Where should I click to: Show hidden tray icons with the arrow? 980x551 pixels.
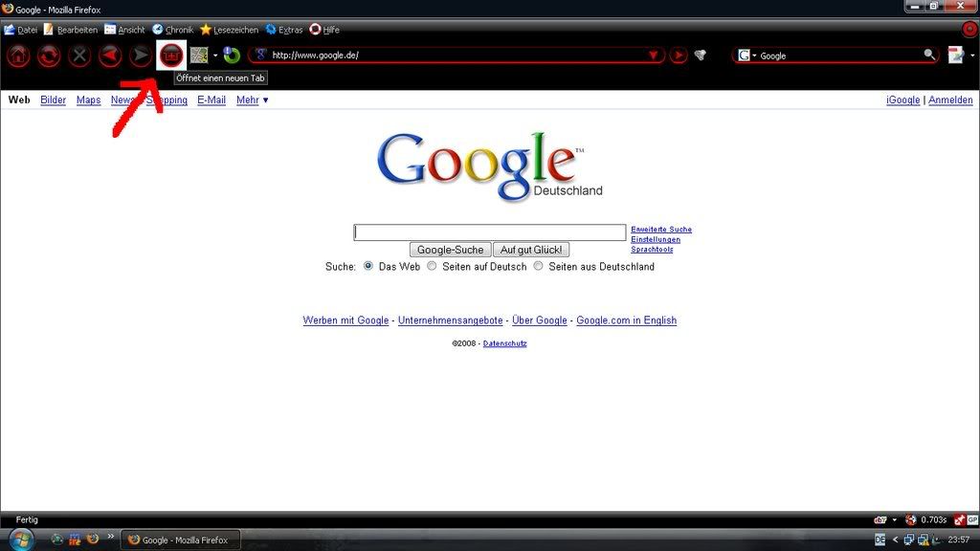pos(895,540)
